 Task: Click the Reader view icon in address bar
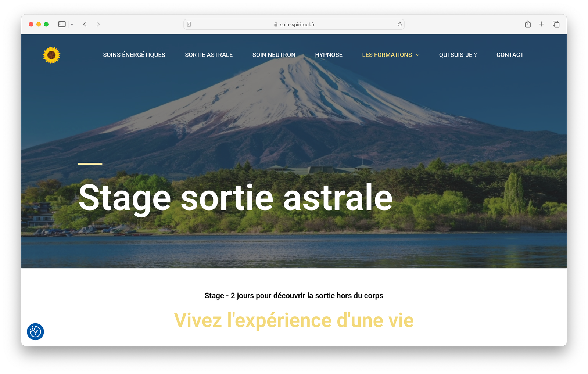click(189, 24)
